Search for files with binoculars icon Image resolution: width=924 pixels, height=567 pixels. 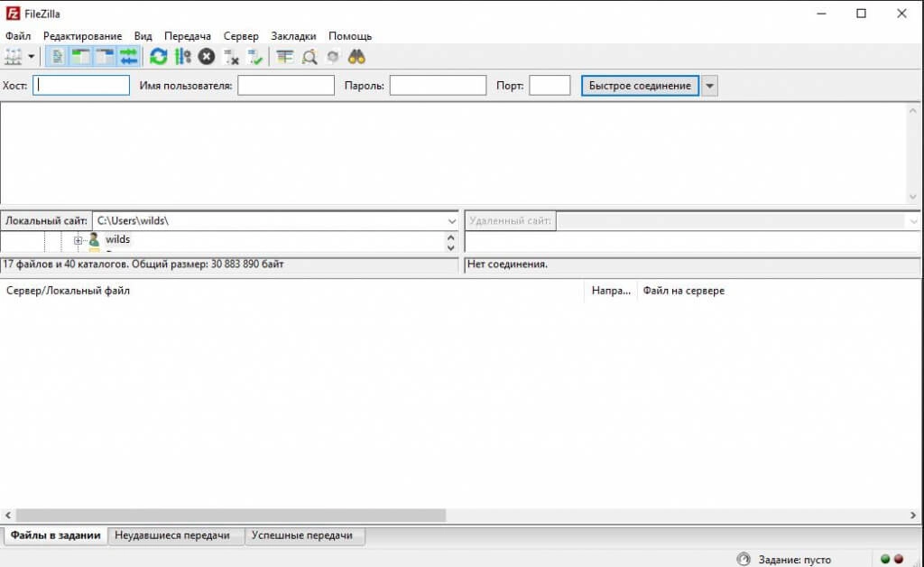click(x=356, y=57)
